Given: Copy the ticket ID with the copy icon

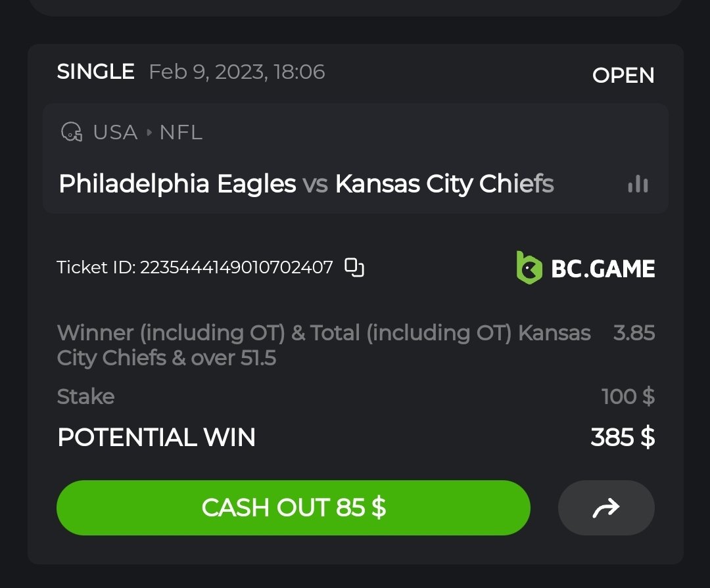Looking at the screenshot, I should tap(355, 267).
